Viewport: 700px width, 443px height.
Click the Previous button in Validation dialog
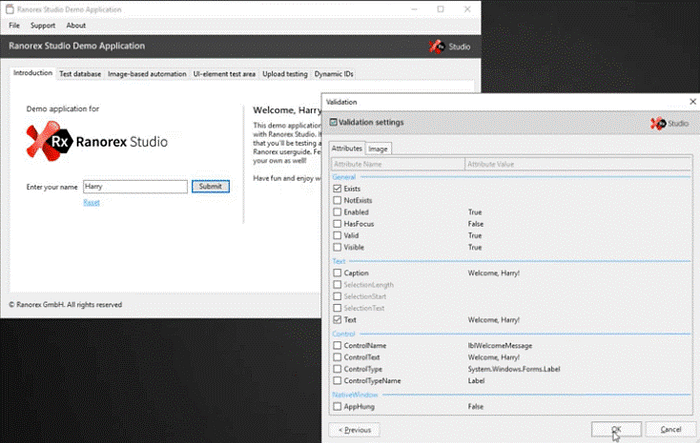point(354,430)
